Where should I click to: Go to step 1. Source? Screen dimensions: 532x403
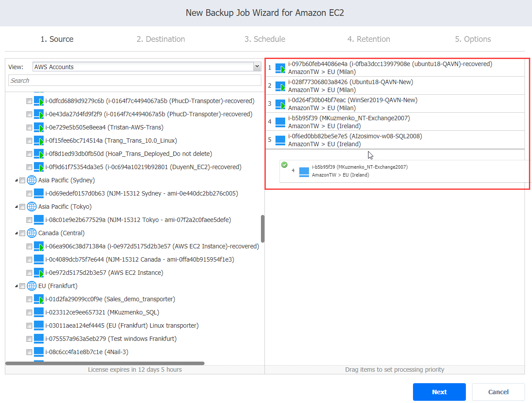tap(57, 39)
